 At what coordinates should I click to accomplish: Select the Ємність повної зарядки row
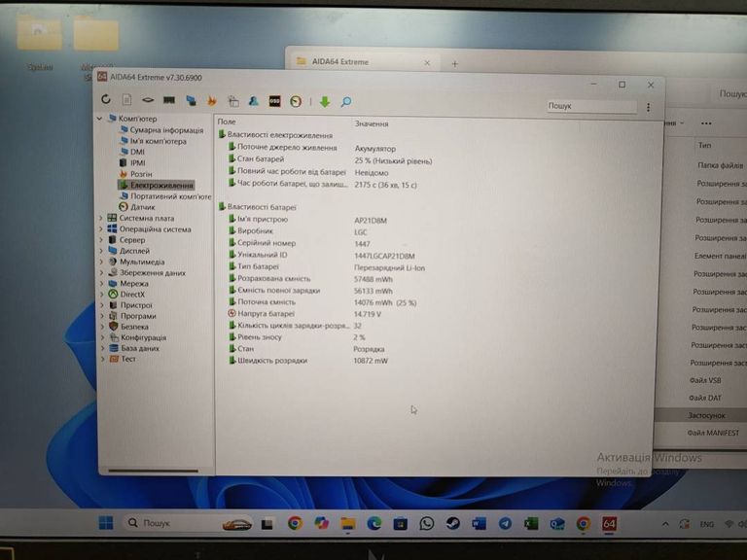coord(310,291)
